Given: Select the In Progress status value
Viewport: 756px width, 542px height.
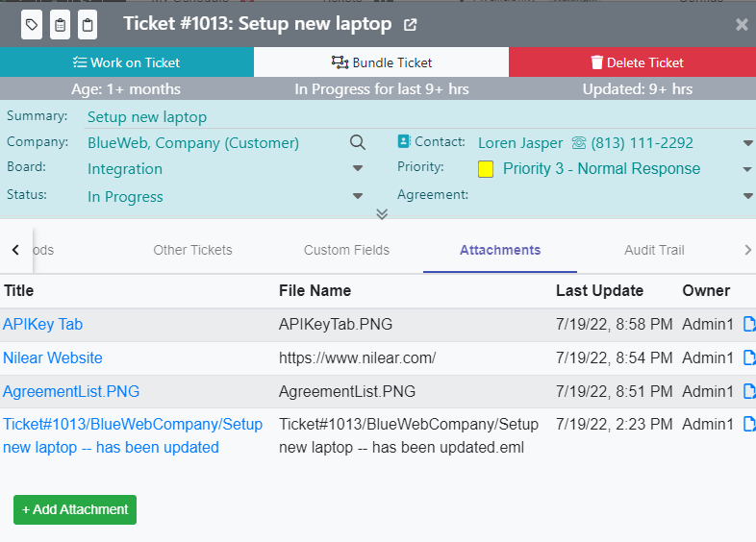Looking at the screenshot, I should tap(125, 197).
